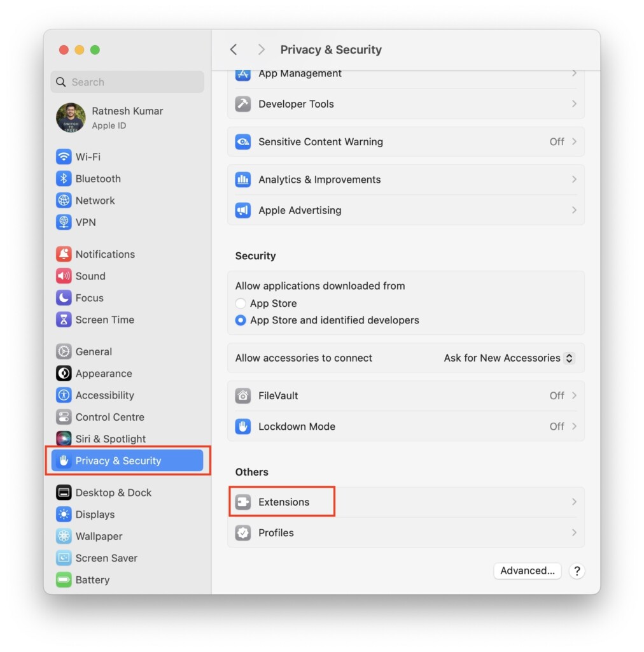Image resolution: width=644 pixels, height=652 pixels.
Task: Click the Ratnesh Kumar profile photo
Action: 71,118
